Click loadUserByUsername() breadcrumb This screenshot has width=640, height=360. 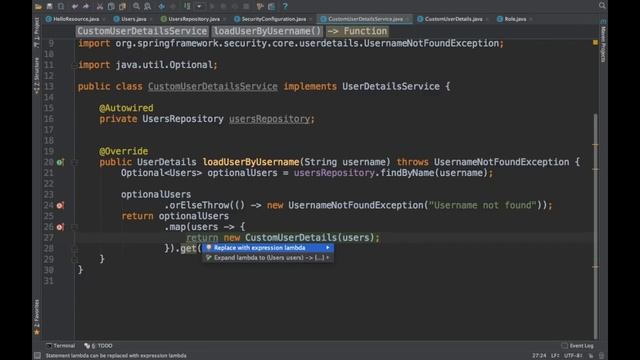[x=267, y=31]
